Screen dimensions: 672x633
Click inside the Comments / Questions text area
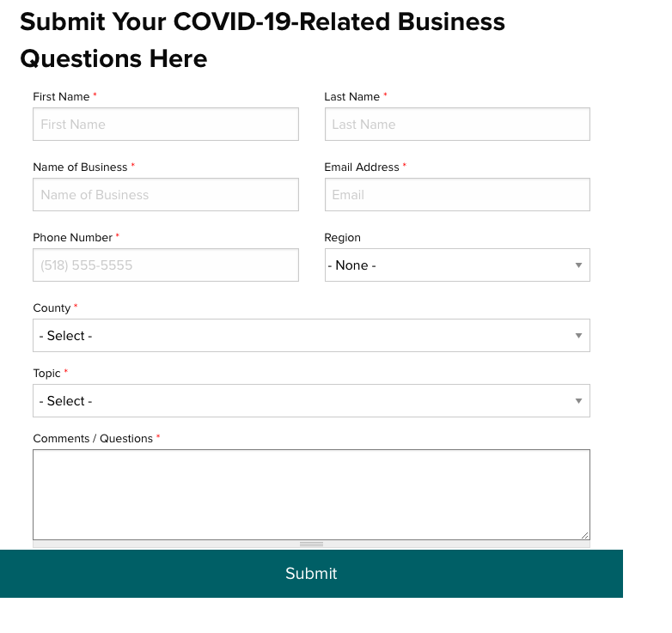(311, 494)
